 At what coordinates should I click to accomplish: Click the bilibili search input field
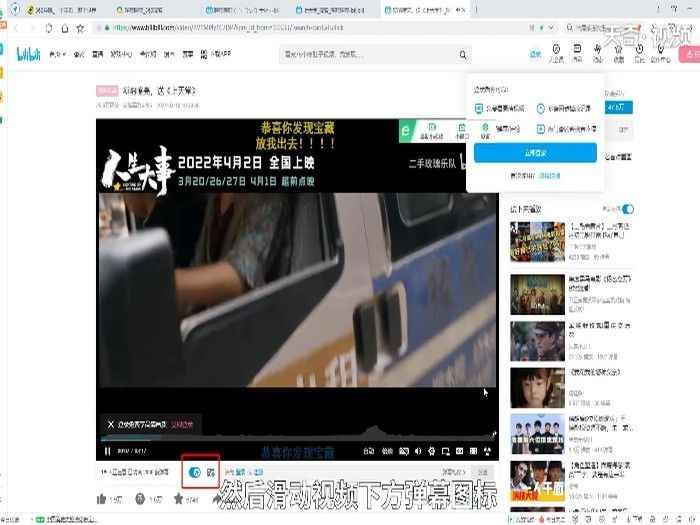(368, 54)
